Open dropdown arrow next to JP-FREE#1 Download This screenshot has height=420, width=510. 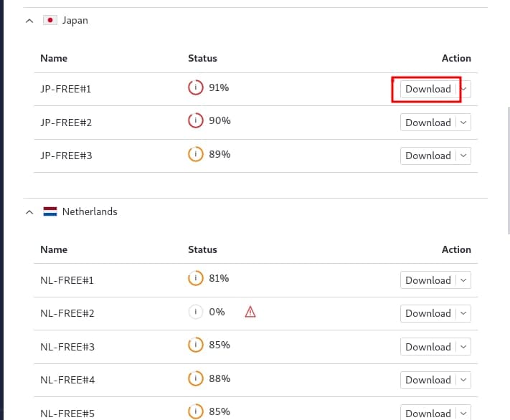click(x=464, y=89)
